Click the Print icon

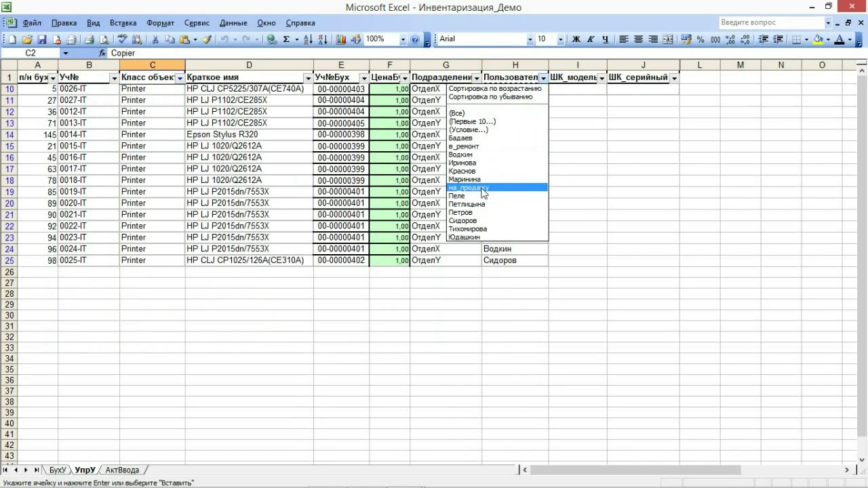coord(89,39)
